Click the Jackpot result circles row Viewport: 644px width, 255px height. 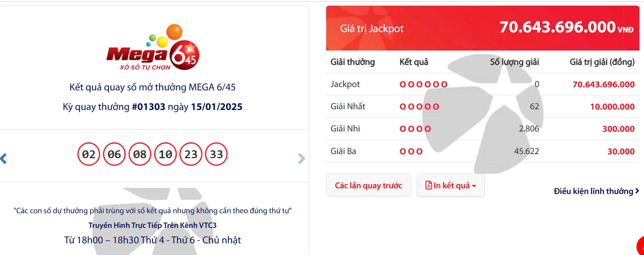tap(424, 84)
